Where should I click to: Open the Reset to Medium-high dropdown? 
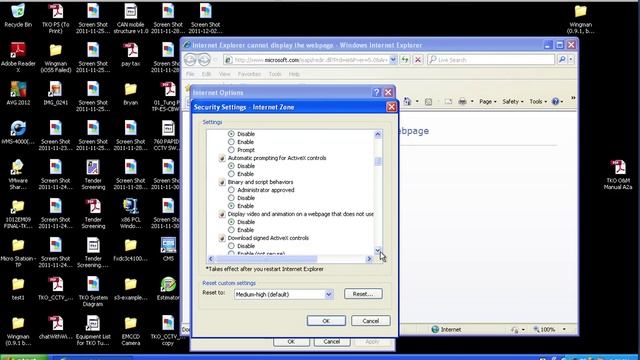click(x=329, y=294)
